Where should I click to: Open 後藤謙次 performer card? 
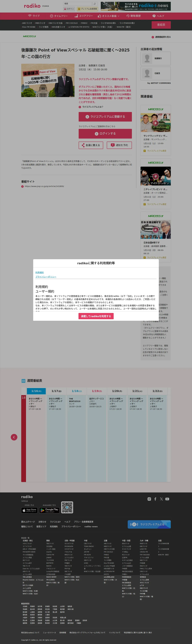(x=156, y=59)
